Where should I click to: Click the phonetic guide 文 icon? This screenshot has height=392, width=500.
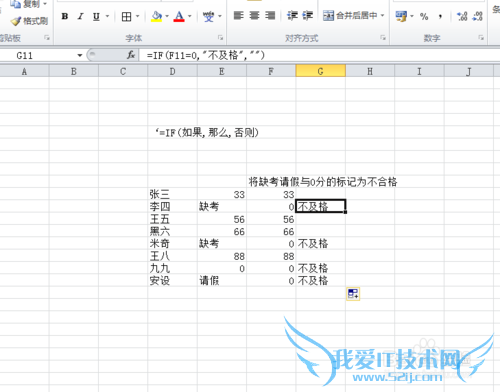click(209, 16)
